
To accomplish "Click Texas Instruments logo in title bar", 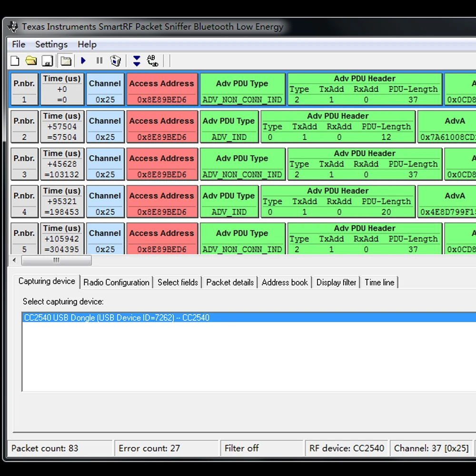I will (x=13, y=27).
